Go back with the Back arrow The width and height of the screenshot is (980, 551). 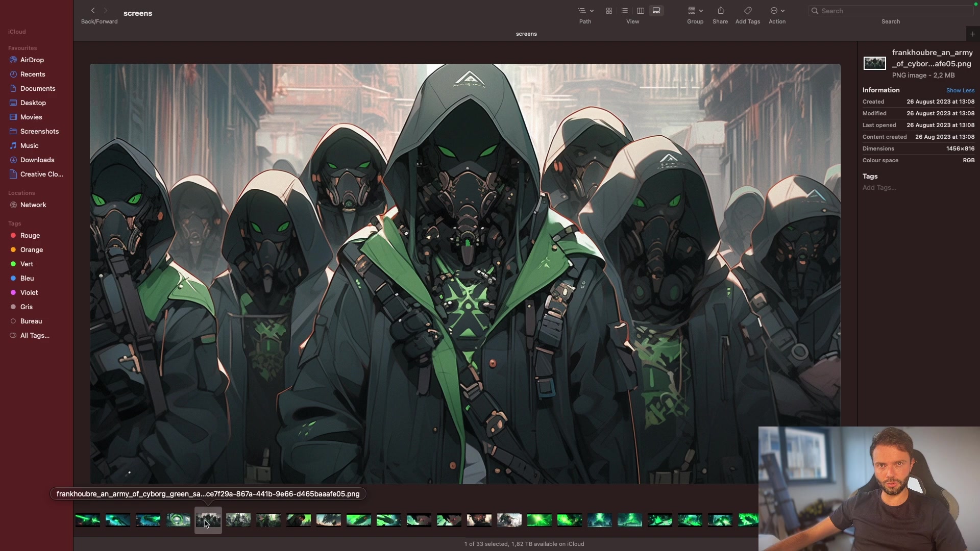(x=93, y=11)
